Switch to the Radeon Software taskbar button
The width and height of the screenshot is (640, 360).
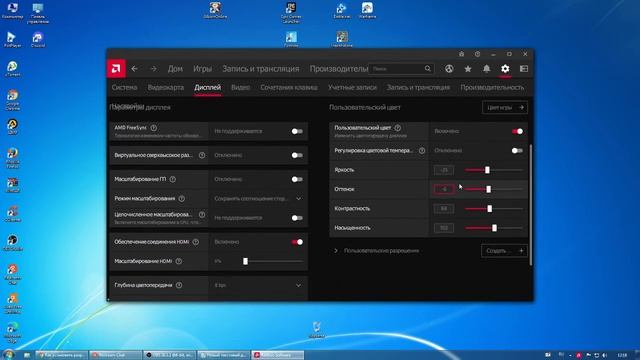pyautogui.click(x=278, y=355)
